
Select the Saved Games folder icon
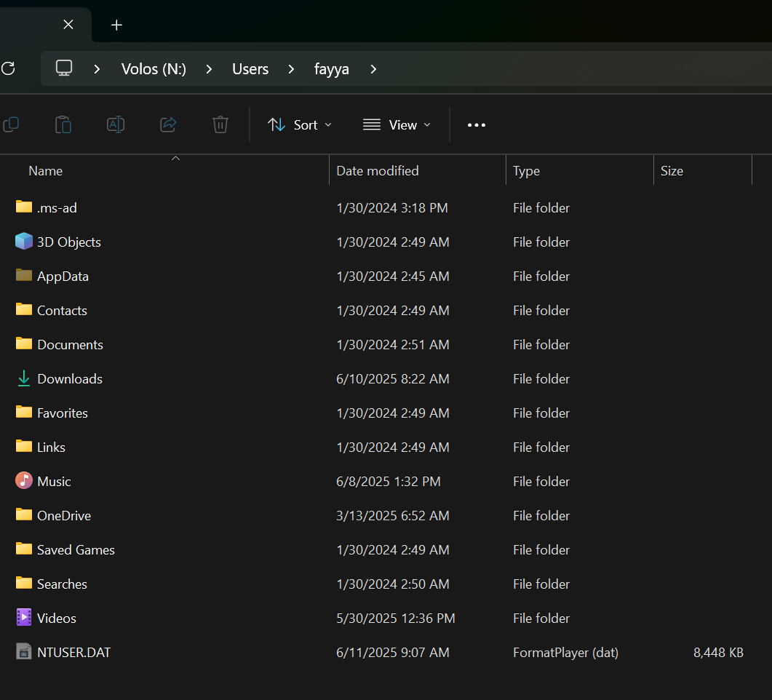coord(23,549)
